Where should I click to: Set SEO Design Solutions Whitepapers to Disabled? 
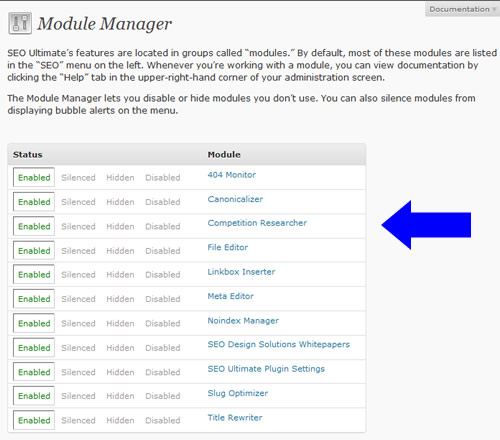point(163,348)
